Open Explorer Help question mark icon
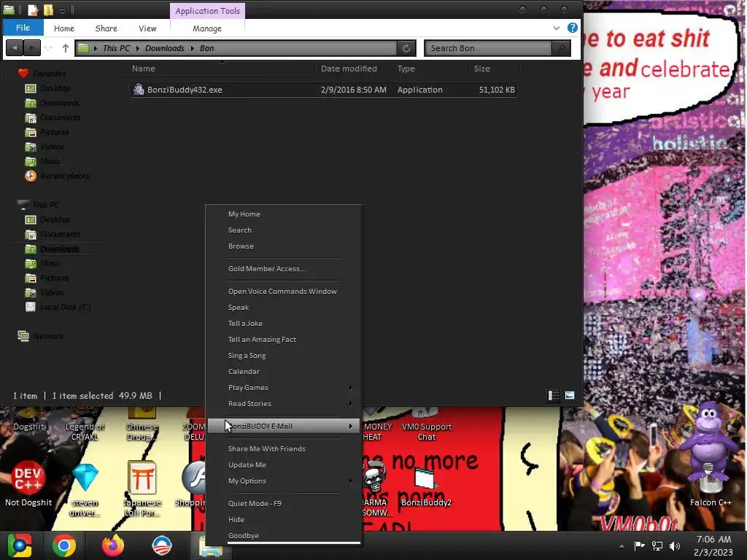This screenshot has width=747, height=560. (572, 28)
